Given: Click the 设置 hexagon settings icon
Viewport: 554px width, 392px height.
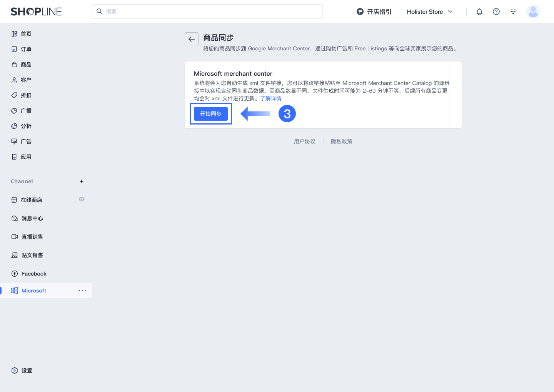Looking at the screenshot, I should pos(15,370).
